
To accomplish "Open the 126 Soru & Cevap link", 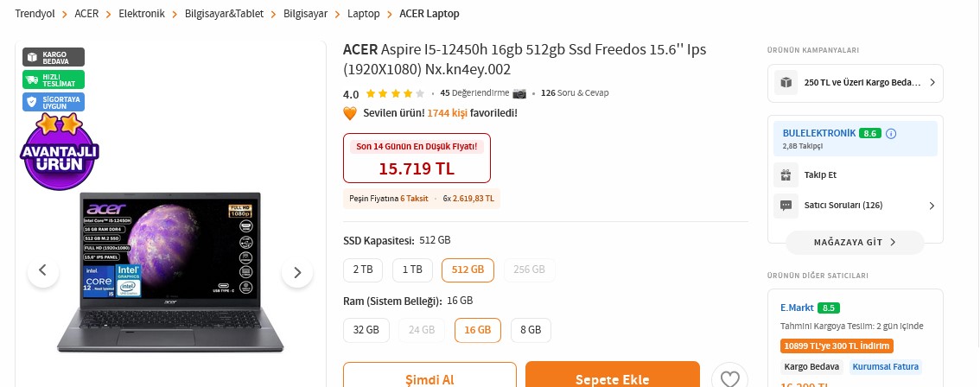I will 575,93.
